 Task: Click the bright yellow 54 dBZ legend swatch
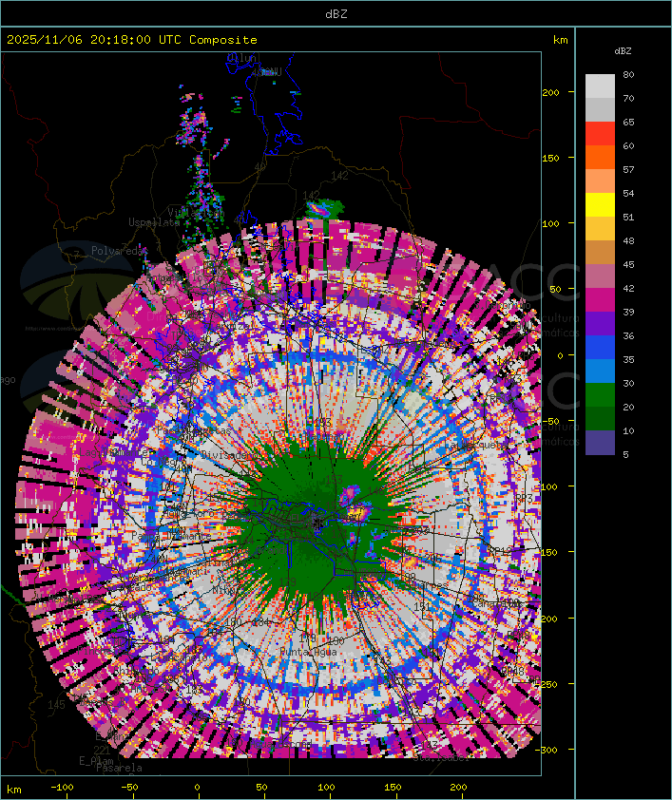click(x=600, y=204)
